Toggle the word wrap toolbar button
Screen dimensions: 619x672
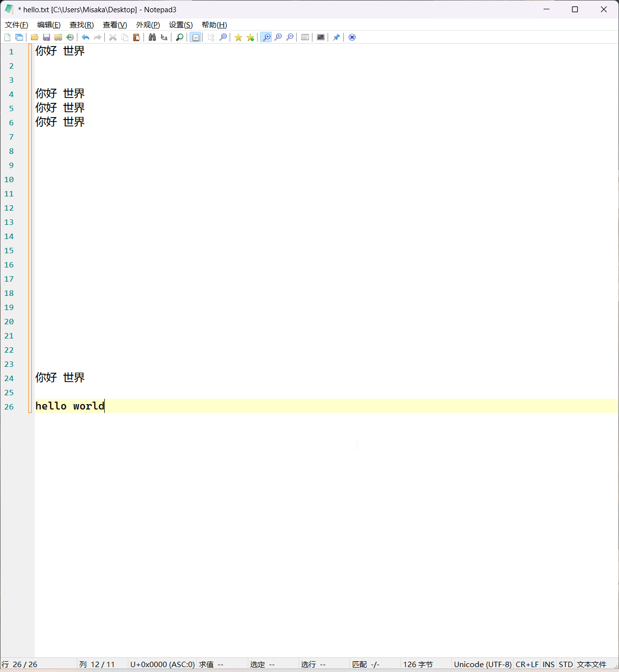pos(195,37)
